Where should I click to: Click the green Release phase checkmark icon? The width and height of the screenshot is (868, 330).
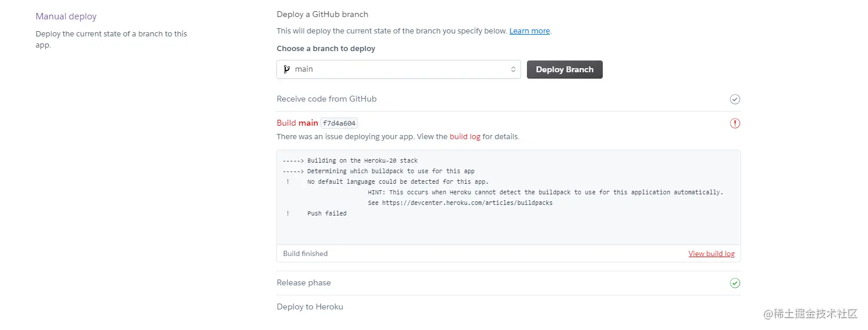point(735,283)
